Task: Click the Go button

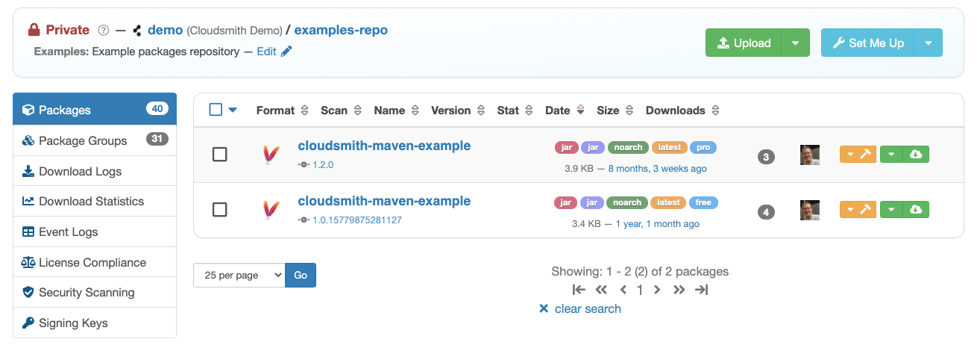Action: tap(301, 275)
